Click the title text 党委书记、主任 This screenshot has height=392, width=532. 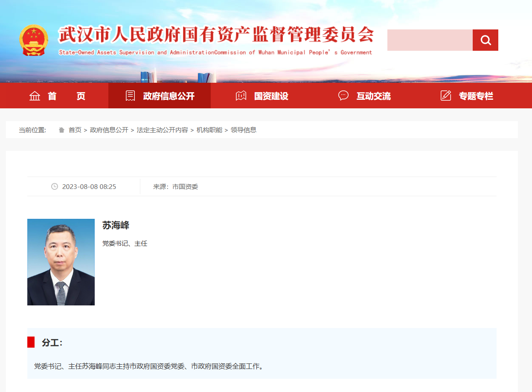[x=125, y=244]
